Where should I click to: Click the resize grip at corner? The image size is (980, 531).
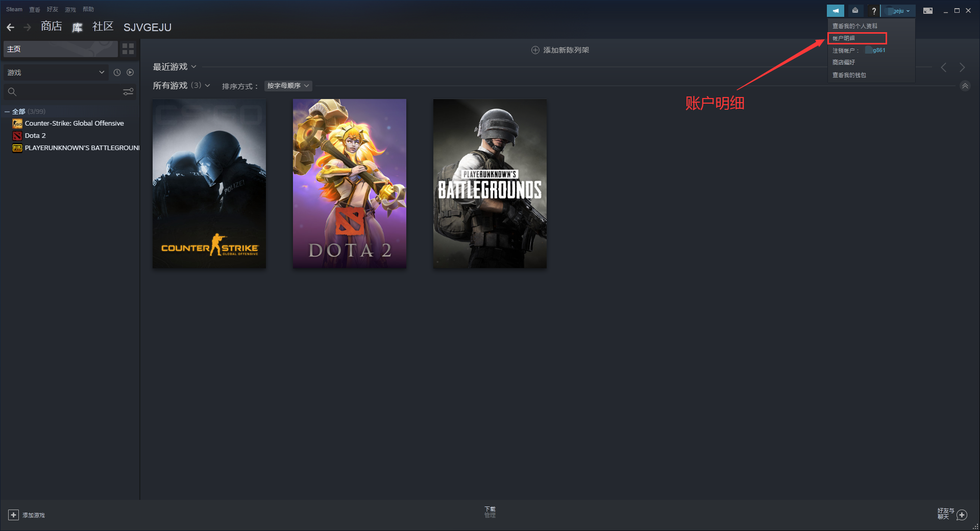coord(975,526)
